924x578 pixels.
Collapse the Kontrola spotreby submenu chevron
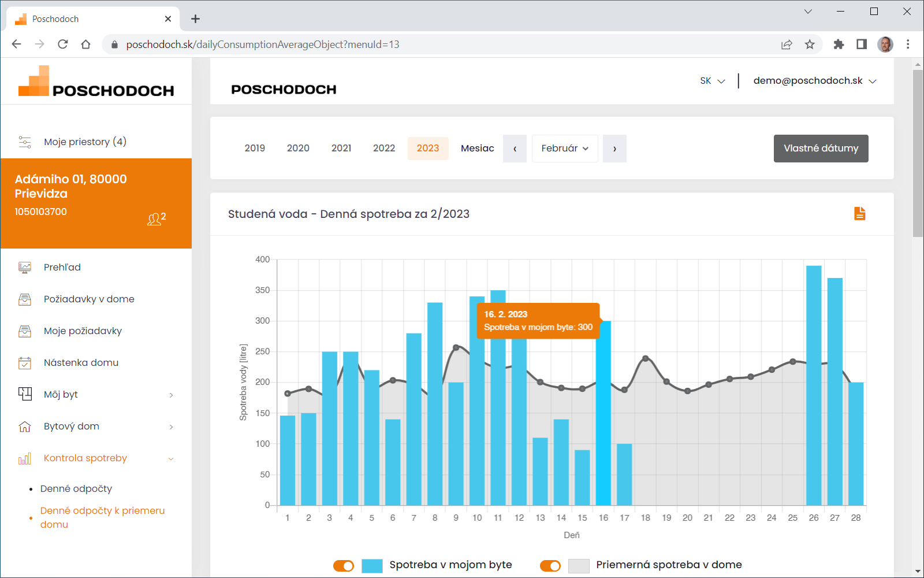coord(171,459)
